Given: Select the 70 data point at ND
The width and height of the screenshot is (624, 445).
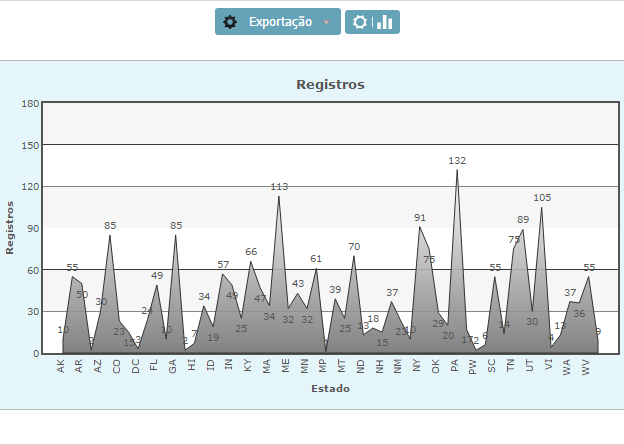Looking at the screenshot, I should (354, 256).
